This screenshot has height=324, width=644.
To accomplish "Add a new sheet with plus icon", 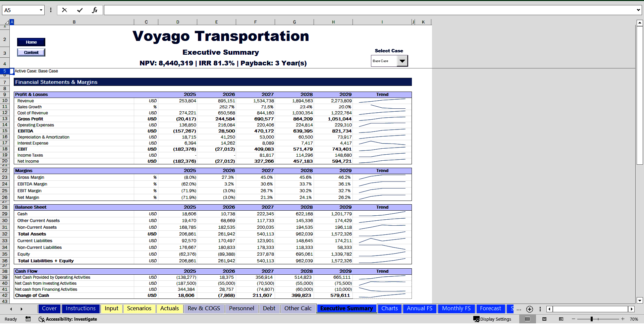I will point(530,309).
